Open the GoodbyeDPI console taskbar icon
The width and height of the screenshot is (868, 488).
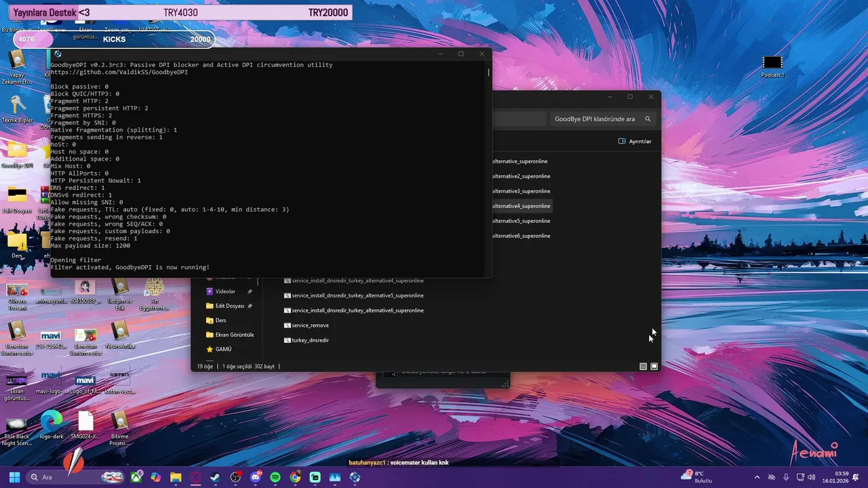tap(355, 477)
